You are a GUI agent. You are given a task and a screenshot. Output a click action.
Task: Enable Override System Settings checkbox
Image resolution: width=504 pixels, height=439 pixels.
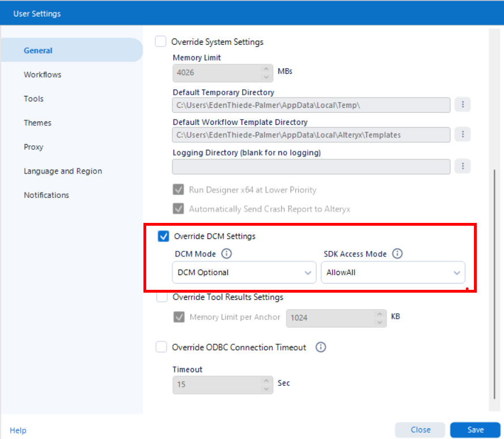pos(160,41)
